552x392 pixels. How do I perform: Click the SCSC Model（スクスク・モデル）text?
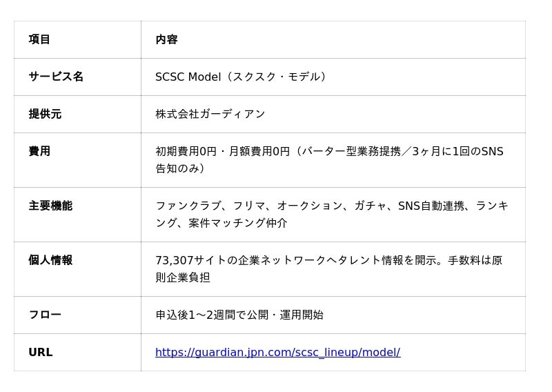pyautogui.click(x=241, y=77)
